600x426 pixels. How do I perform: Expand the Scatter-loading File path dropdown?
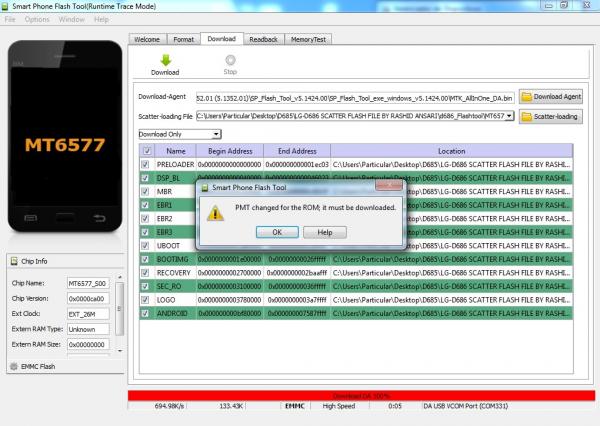(x=509, y=116)
